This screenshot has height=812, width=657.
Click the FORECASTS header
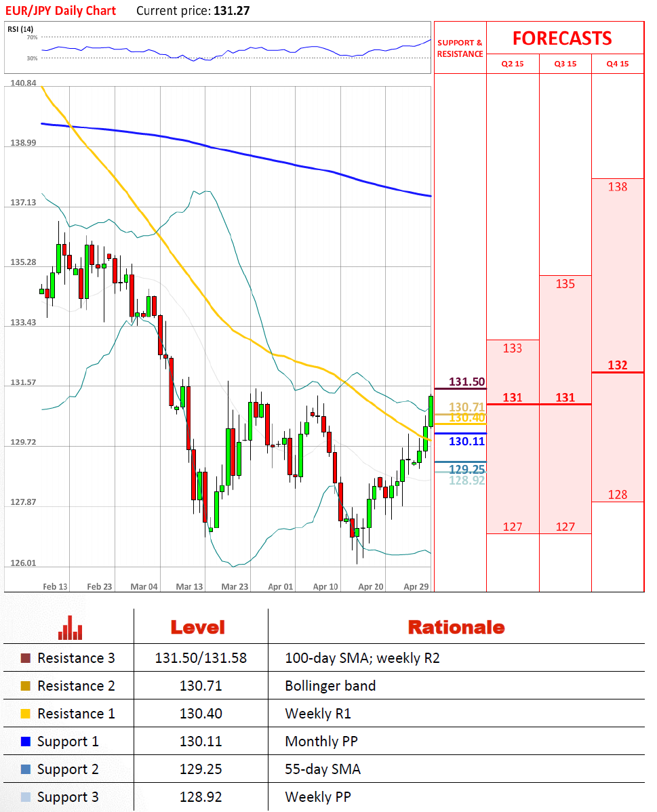click(x=562, y=39)
